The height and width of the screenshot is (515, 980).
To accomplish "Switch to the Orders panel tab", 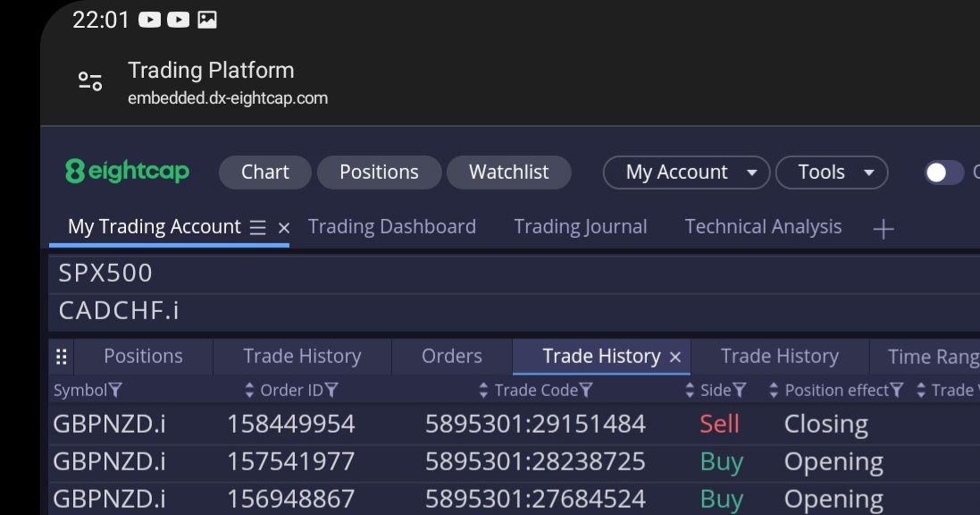I will [x=452, y=356].
